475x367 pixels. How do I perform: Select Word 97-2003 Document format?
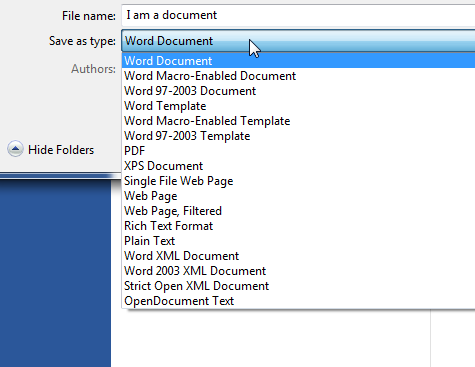click(x=299, y=91)
